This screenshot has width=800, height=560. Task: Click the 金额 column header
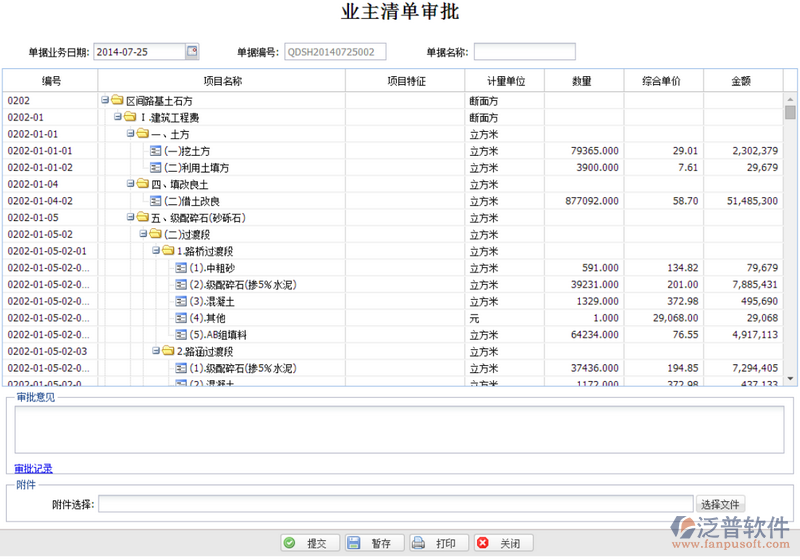[741, 81]
